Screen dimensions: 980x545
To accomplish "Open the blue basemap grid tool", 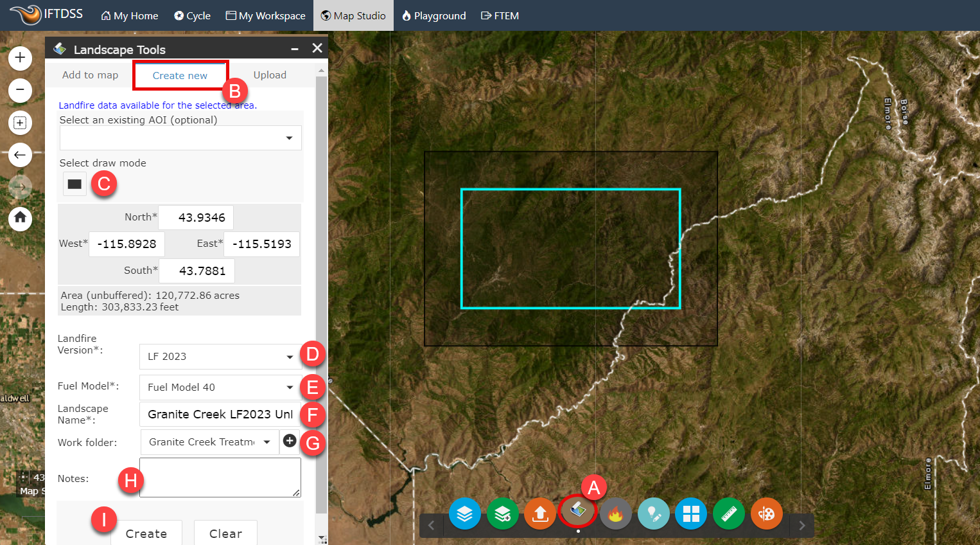I will point(690,514).
